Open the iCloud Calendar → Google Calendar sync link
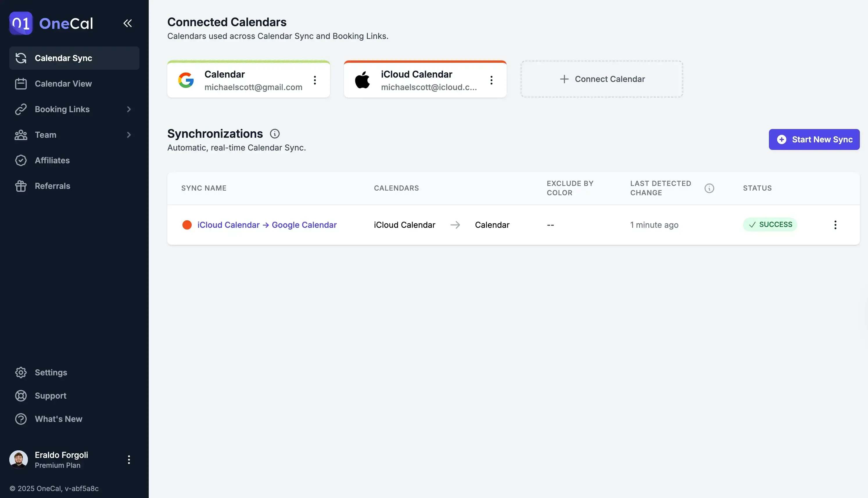Viewport: 868px width, 498px height. click(x=267, y=225)
